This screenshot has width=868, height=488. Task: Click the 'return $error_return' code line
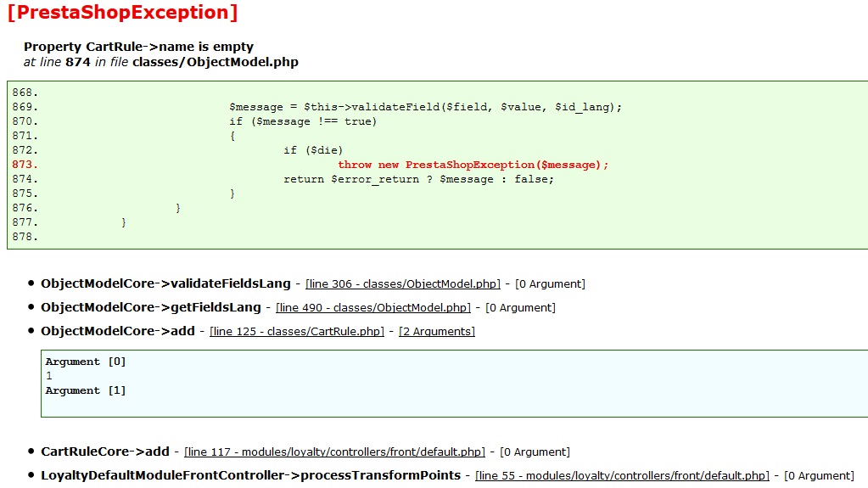pyautogui.click(x=418, y=179)
